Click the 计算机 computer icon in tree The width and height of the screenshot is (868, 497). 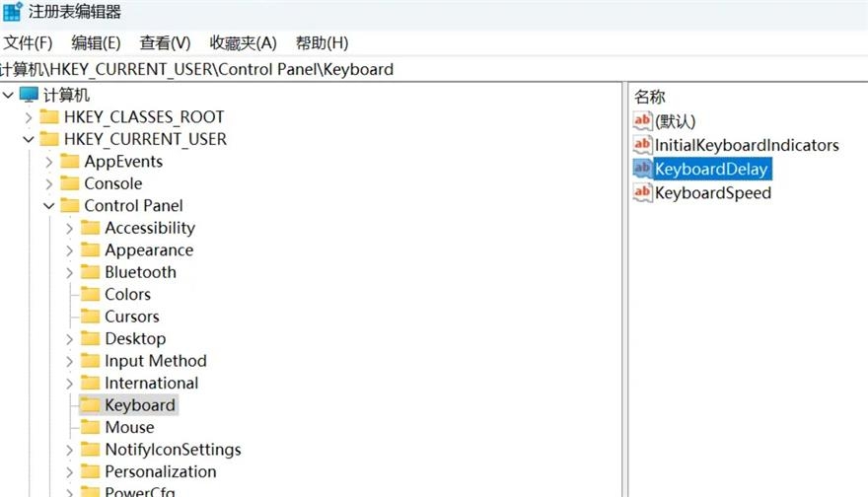(29, 95)
